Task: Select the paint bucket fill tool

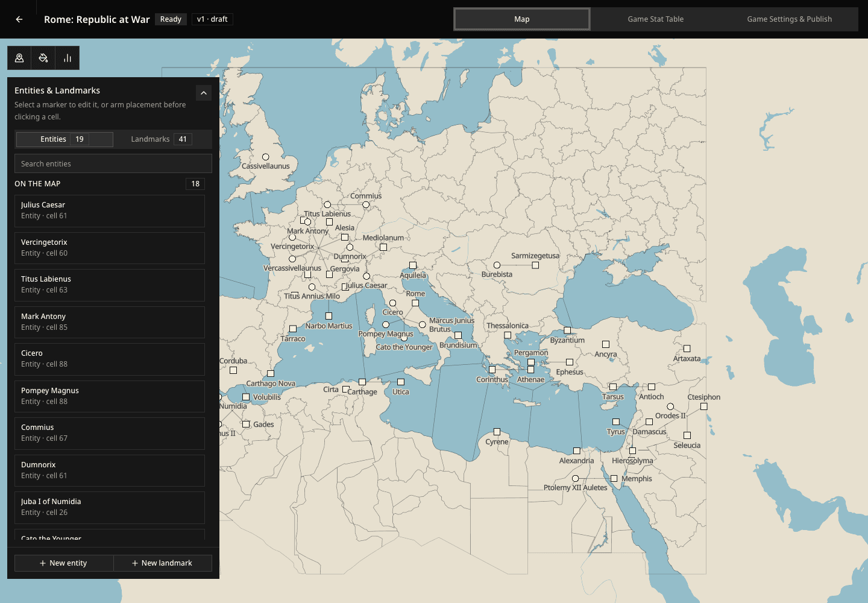Action: click(43, 58)
